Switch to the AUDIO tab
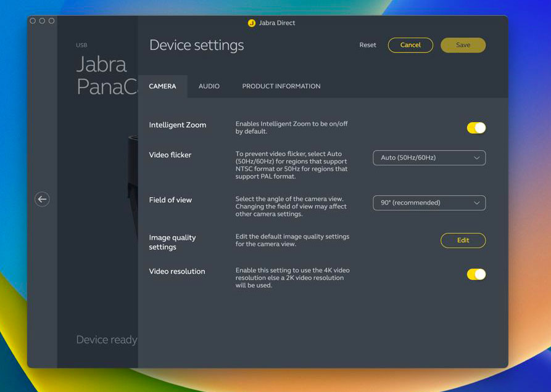 tap(209, 86)
